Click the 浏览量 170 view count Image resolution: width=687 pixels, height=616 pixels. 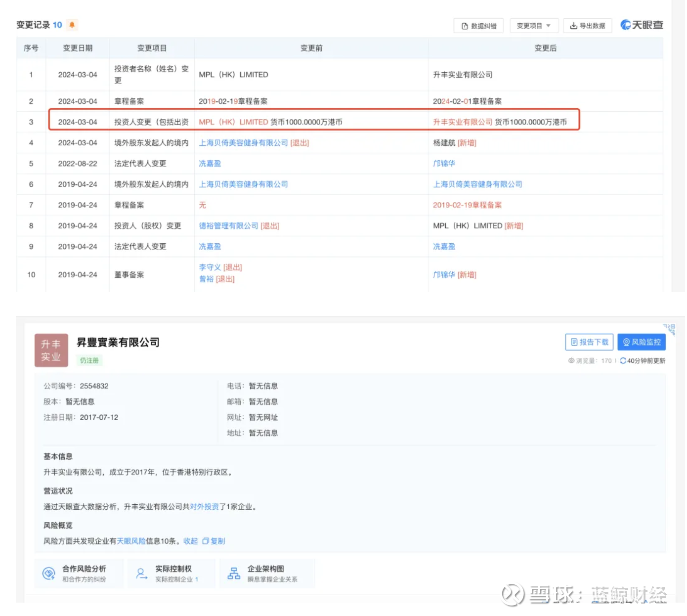pos(590,361)
